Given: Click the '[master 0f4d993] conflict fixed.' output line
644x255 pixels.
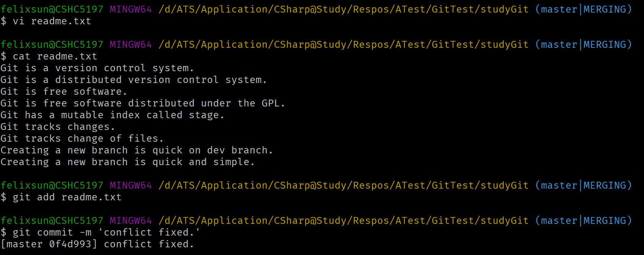Looking at the screenshot, I should [97, 244].
